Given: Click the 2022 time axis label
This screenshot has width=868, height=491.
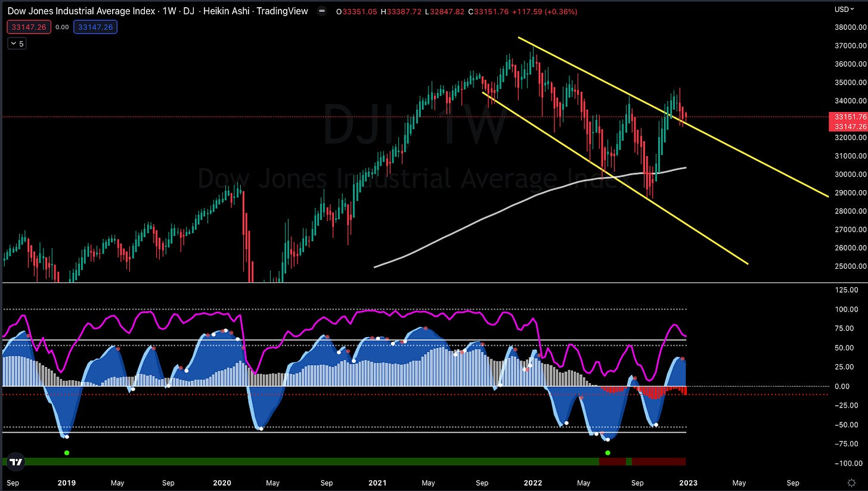Looking at the screenshot, I should click(x=532, y=483).
